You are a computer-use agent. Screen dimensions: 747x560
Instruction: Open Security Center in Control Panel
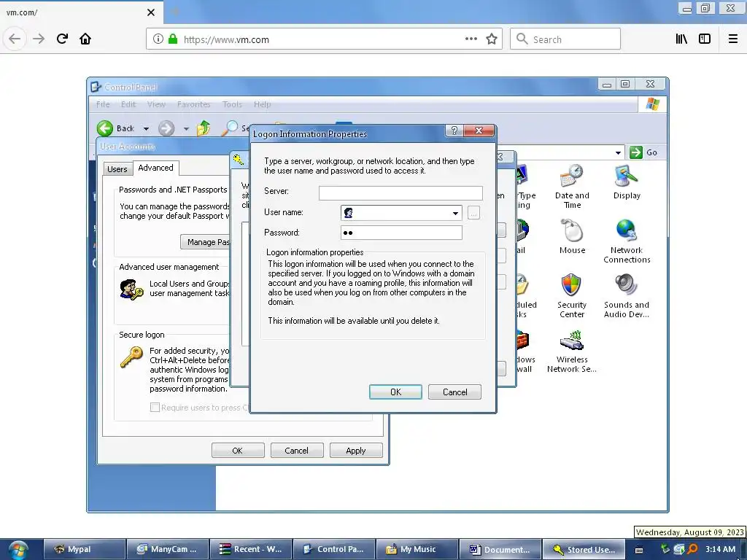pyautogui.click(x=572, y=296)
